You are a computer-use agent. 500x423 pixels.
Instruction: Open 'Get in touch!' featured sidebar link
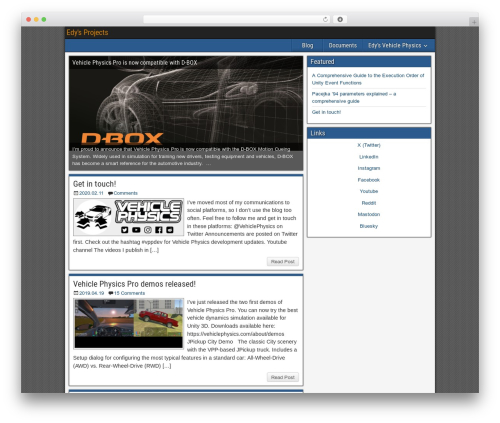(x=326, y=112)
